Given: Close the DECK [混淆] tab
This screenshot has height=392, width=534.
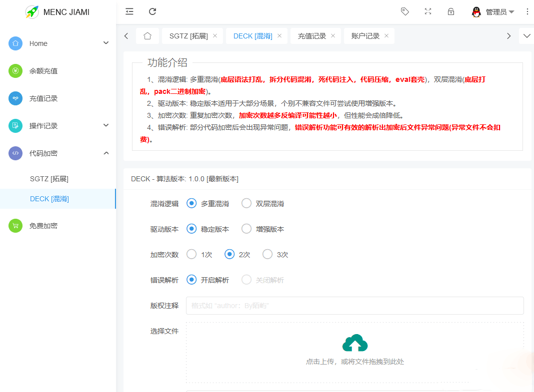Looking at the screenshot, I should click(279, 35).
